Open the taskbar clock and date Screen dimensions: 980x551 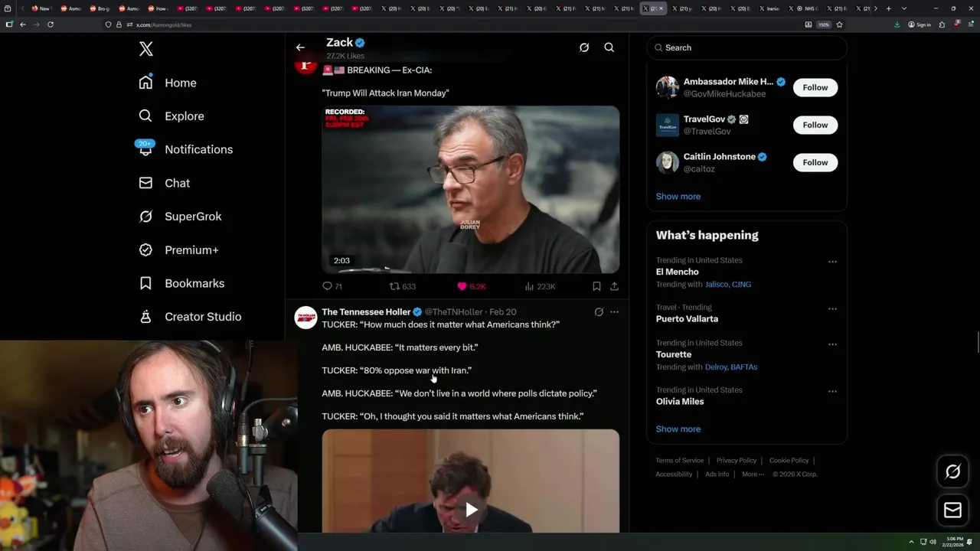[954, 542]
